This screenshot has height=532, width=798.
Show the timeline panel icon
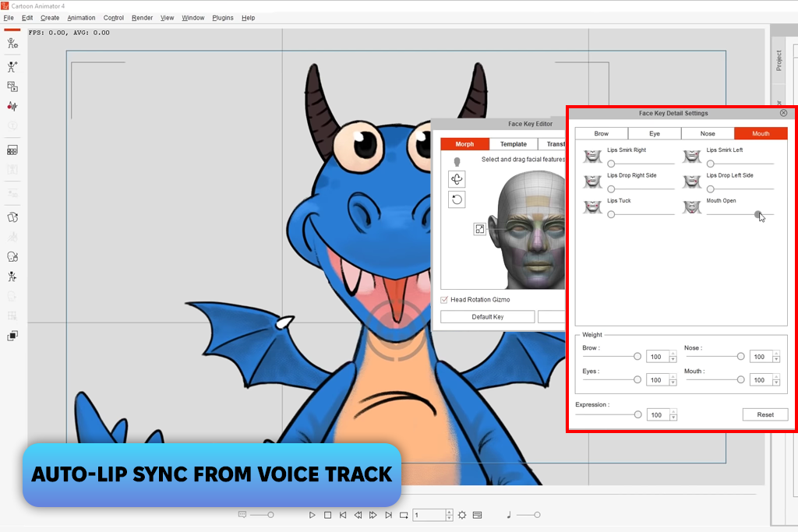coord(478,515)
